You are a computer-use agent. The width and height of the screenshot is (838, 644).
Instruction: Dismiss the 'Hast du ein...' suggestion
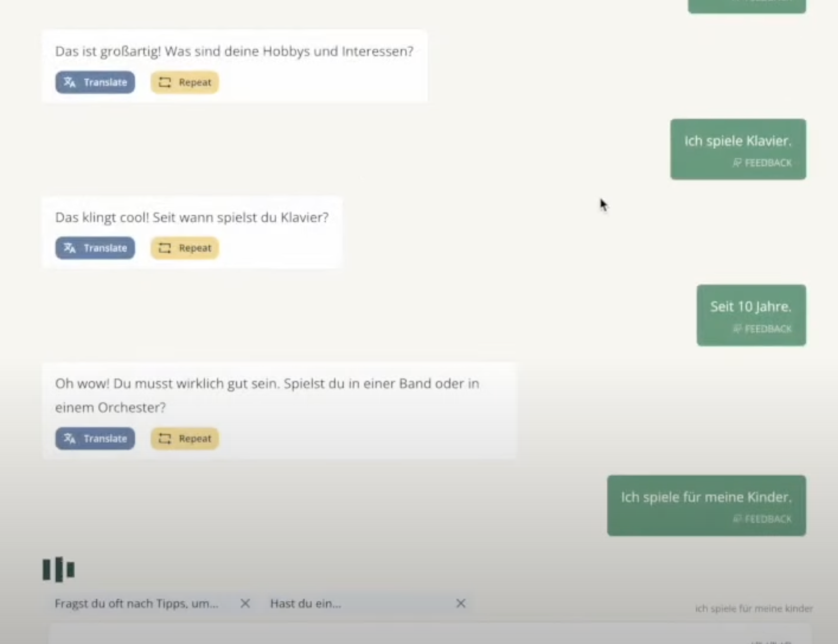pos(461,603)
